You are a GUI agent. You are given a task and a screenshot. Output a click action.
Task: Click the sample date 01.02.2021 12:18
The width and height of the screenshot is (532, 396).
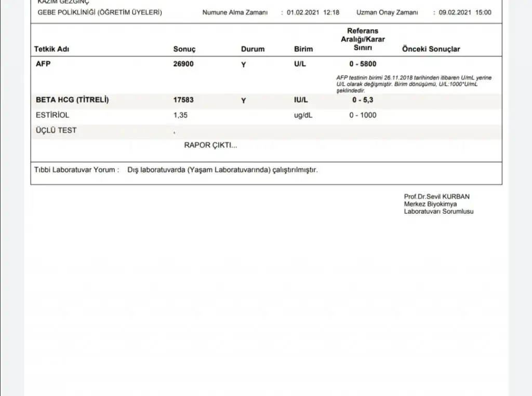[x=313, y=12]
